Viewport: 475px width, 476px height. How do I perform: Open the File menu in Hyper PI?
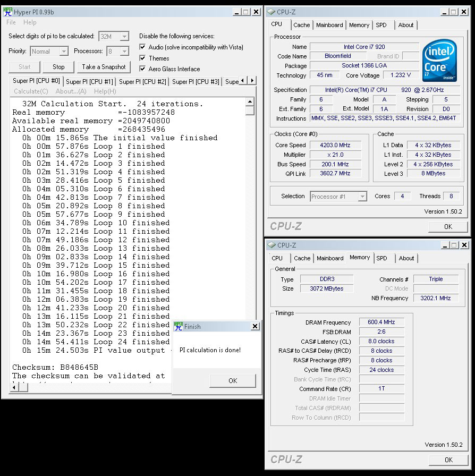pyautogui.click(x=11, y=22)
